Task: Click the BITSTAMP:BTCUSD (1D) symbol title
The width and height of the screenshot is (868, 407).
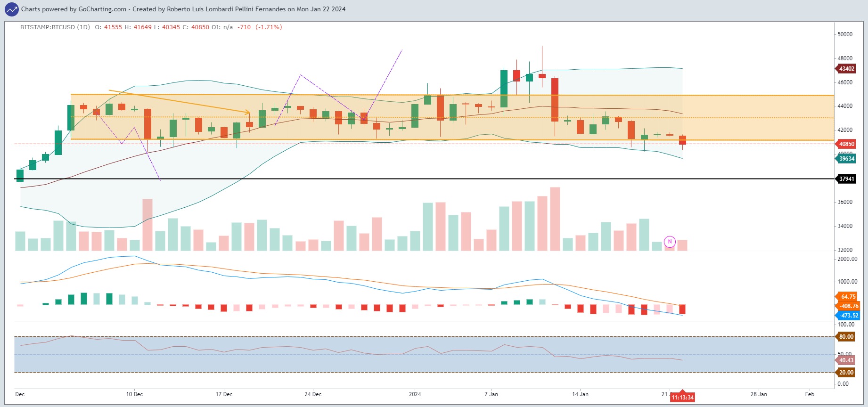Action: click(x=55, y=27)
